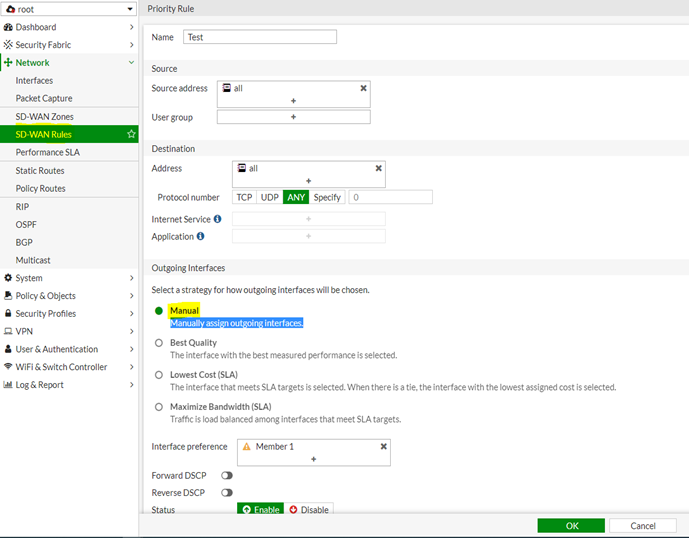Screen dimensions: 689x538
Task: Collapse the Network menu chevron
Action: [x=131, y=62]
